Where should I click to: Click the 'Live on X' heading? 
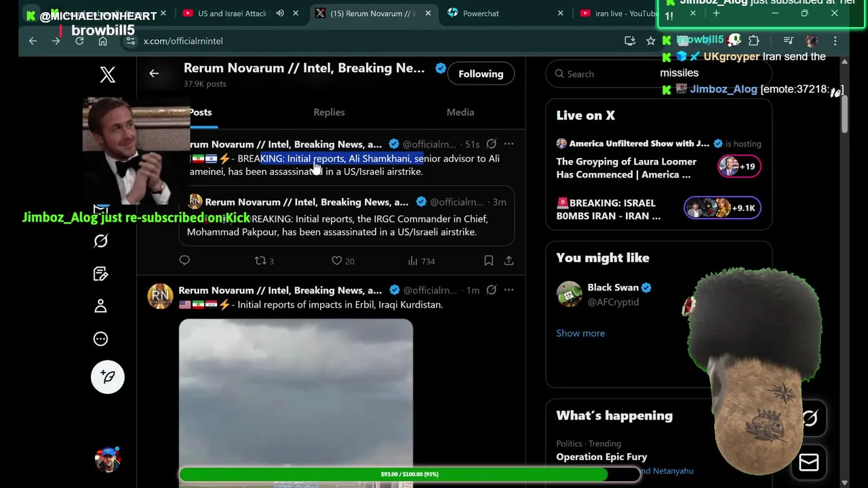pyautogui.click(x=585, y=116)
